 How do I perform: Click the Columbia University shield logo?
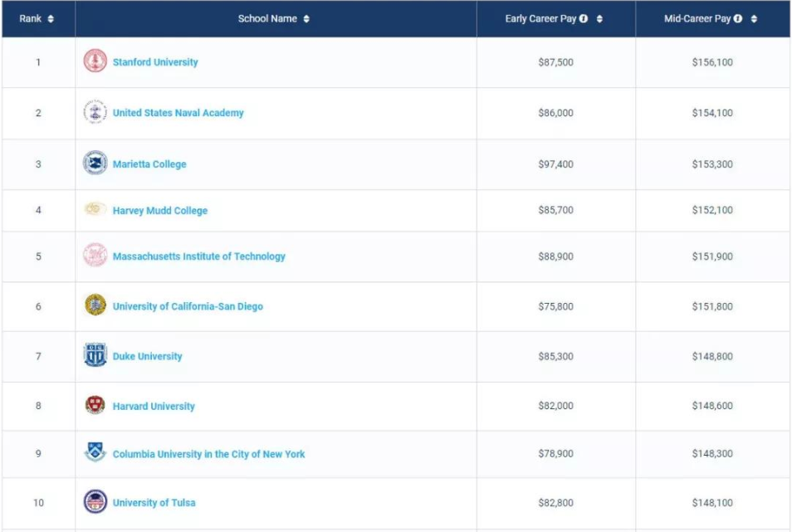[x=95, y=451]
